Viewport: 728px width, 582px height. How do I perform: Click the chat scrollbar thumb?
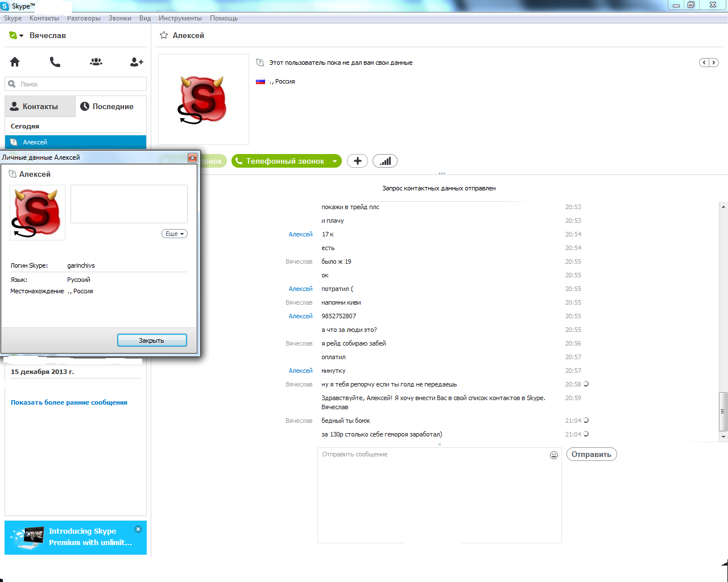pyautogui.click(x=723, y=411)
